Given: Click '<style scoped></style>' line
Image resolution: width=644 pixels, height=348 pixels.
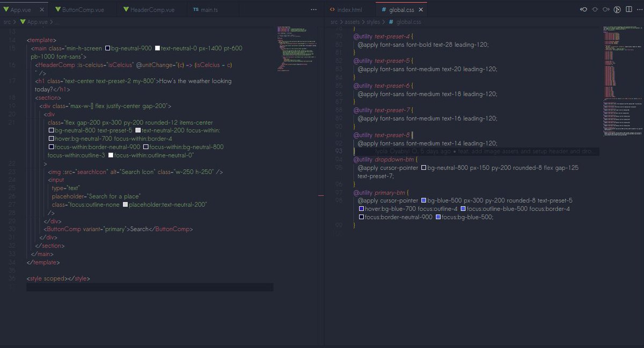Looking at the screenshot, I should tap(58, 279).
